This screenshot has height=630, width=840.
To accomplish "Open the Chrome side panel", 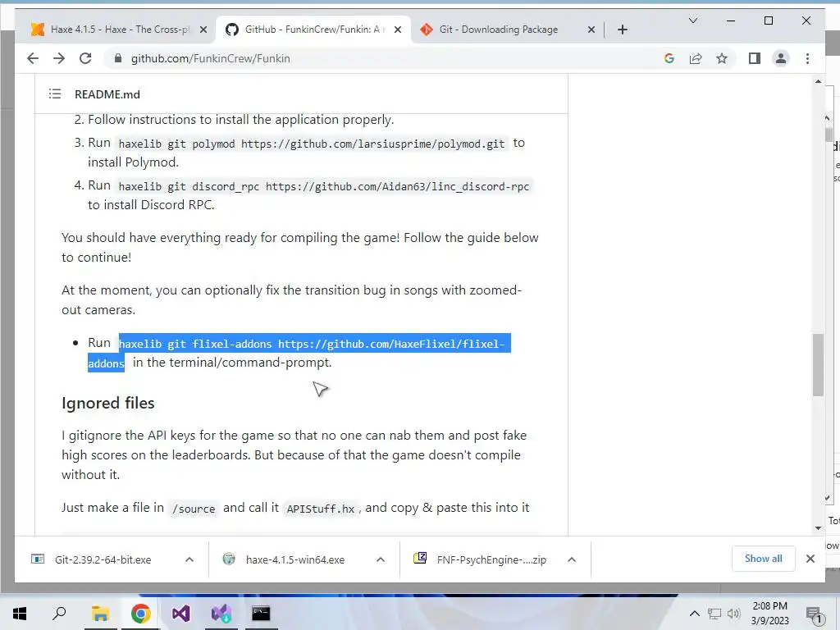I will [755, 58].
